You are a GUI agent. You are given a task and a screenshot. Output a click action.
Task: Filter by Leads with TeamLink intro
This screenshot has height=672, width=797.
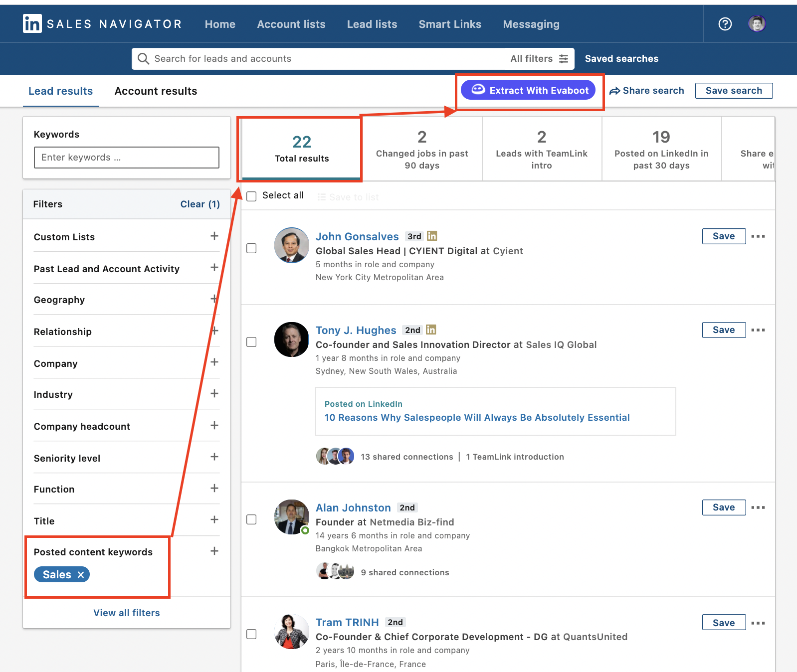pos(542,149)
